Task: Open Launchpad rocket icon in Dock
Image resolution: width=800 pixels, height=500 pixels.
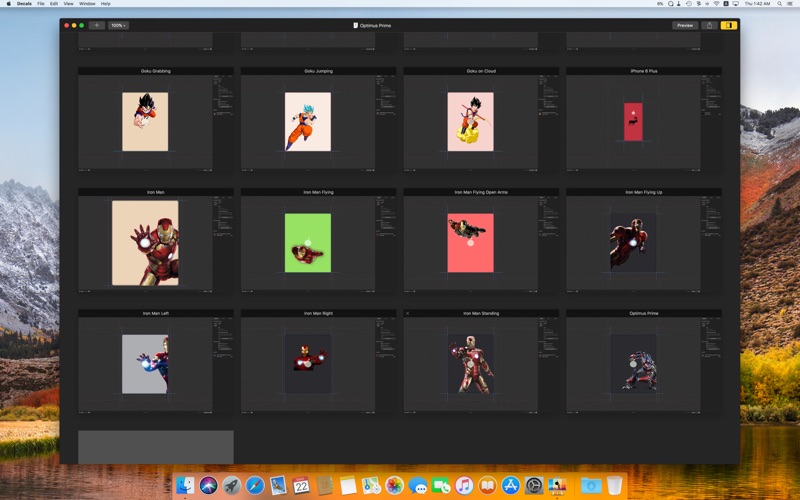Action: pyautogui.click(x=232, y=485)
